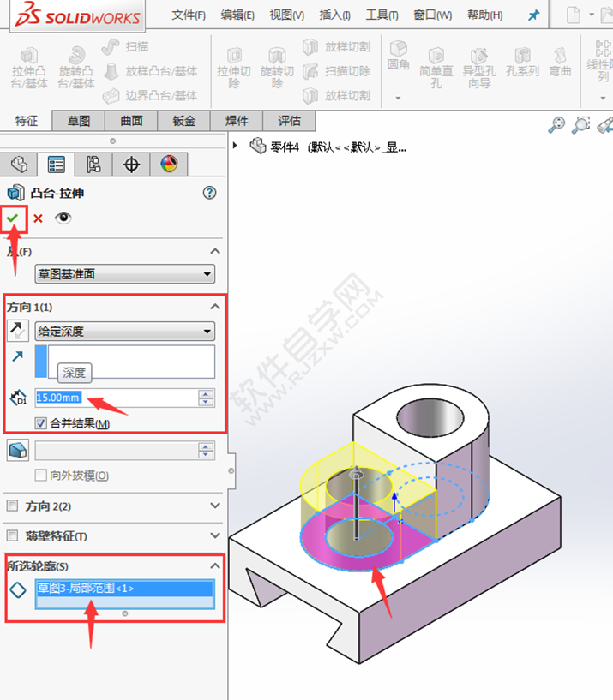Open the 工具(T) menu
The image size is (613, 700).
[x=382, y=15]
